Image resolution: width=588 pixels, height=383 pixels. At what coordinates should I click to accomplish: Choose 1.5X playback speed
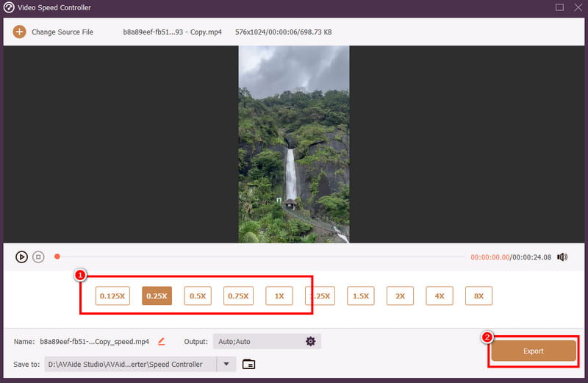pyautogui.click(x=360, y=296)
